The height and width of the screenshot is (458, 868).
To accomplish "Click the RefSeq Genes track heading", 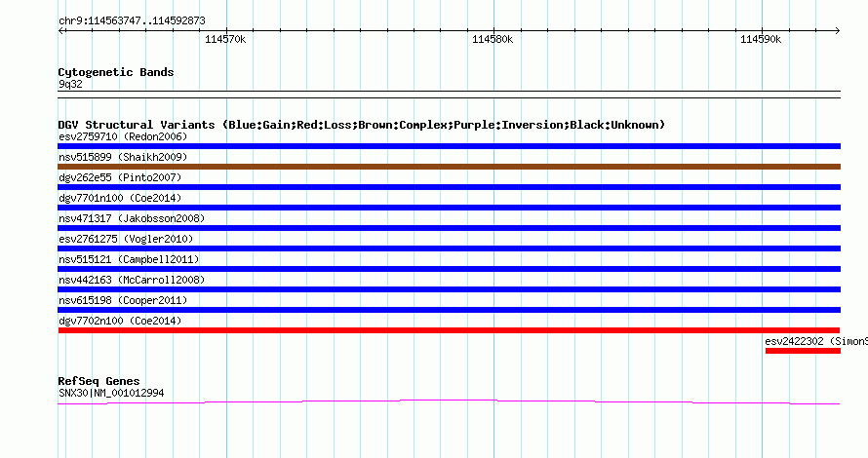I will pos(99,381).
